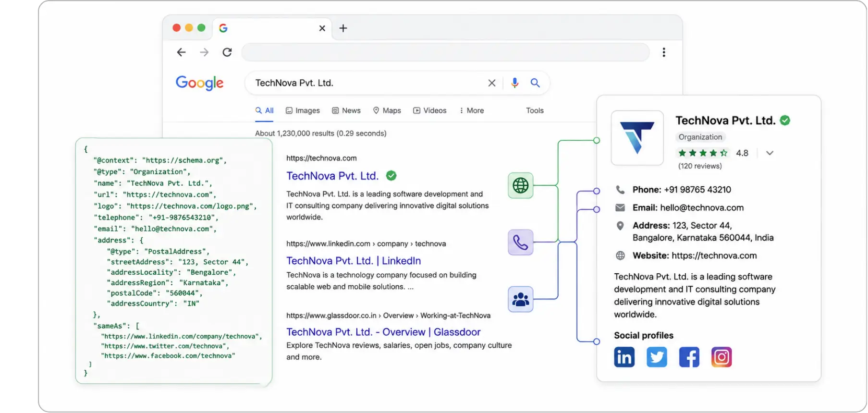
Task: Click the https://technova.com result URL
Action: (x=321, y=158)
